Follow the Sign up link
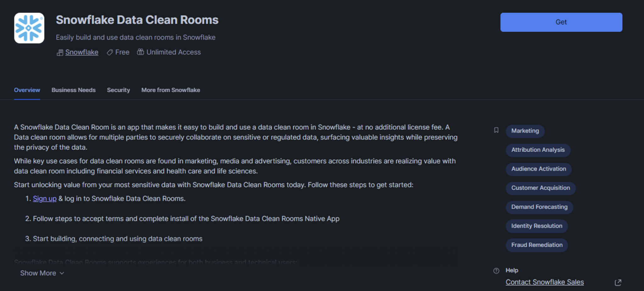Screen dimensions: 644x291 pyautogui.click(x=45, y=199)
